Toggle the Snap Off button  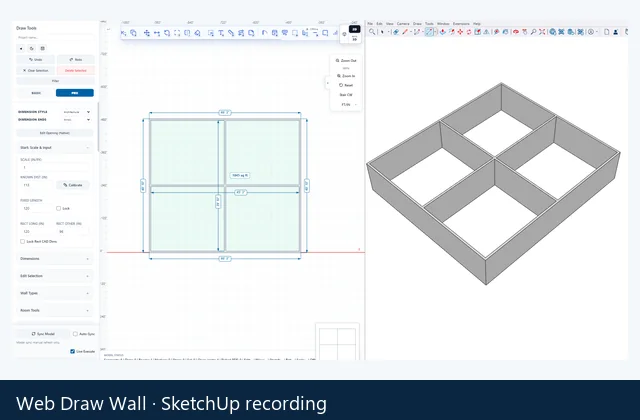346,95
